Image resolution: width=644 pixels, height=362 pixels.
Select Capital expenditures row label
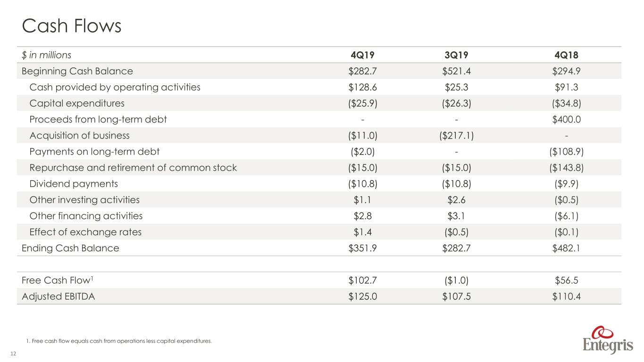pos(77,103)
